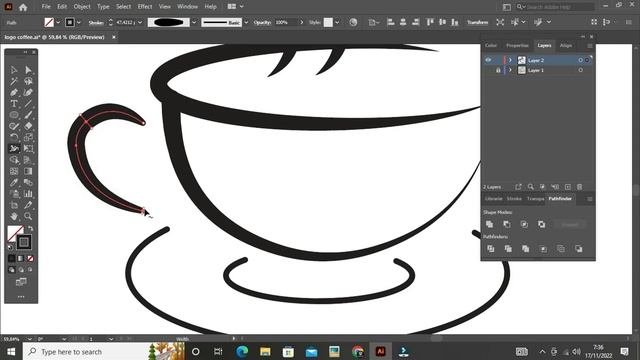
Task: Click Stroke label link
Action: 96,22
